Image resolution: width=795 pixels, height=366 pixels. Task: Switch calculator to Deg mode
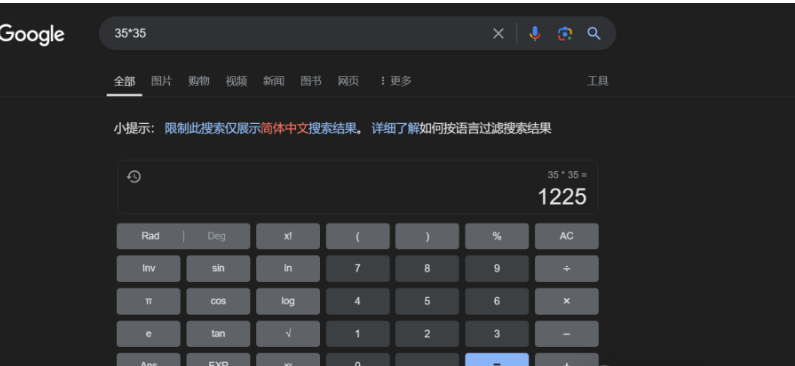click(x=216, y=236)
